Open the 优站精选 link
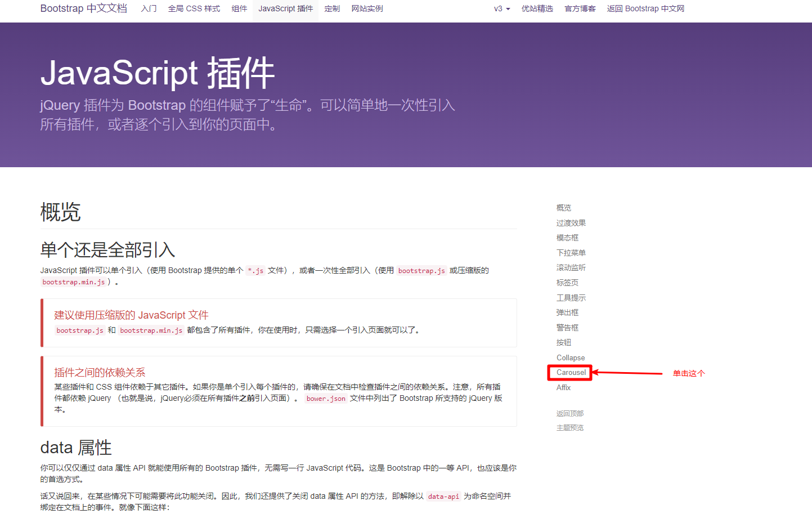 pyautogui.click(x=537, y=8)
